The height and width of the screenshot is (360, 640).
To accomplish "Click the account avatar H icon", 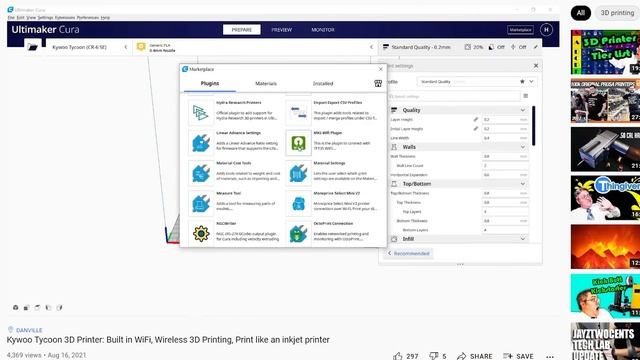I will [x=546, y=29].
